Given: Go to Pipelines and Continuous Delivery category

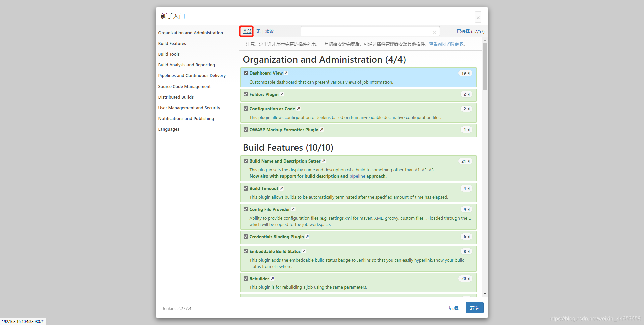Looking at the screenshot, I should tap(192, 75).
